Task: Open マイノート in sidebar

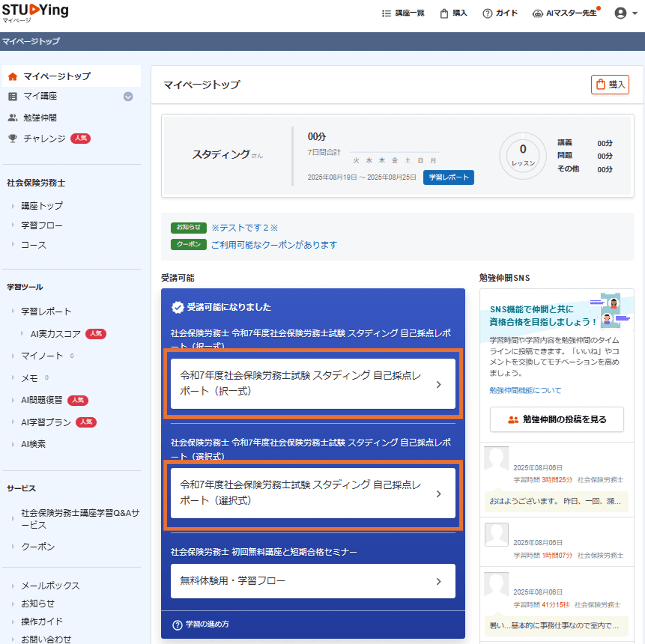Action: (42, 356)
